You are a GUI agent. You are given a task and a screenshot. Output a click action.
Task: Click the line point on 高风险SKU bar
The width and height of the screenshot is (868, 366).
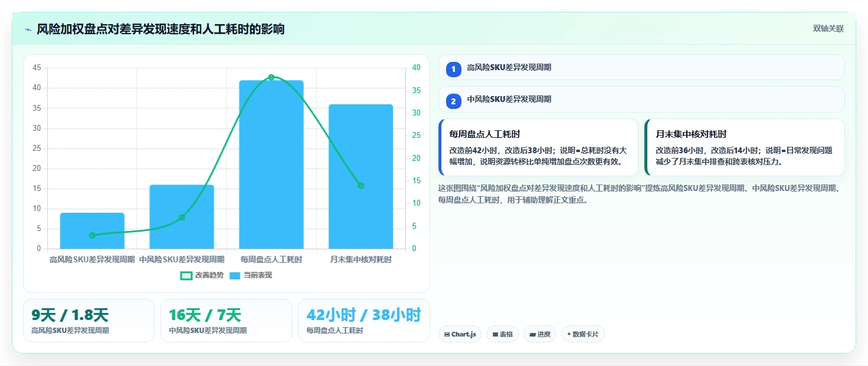point(92,235)
